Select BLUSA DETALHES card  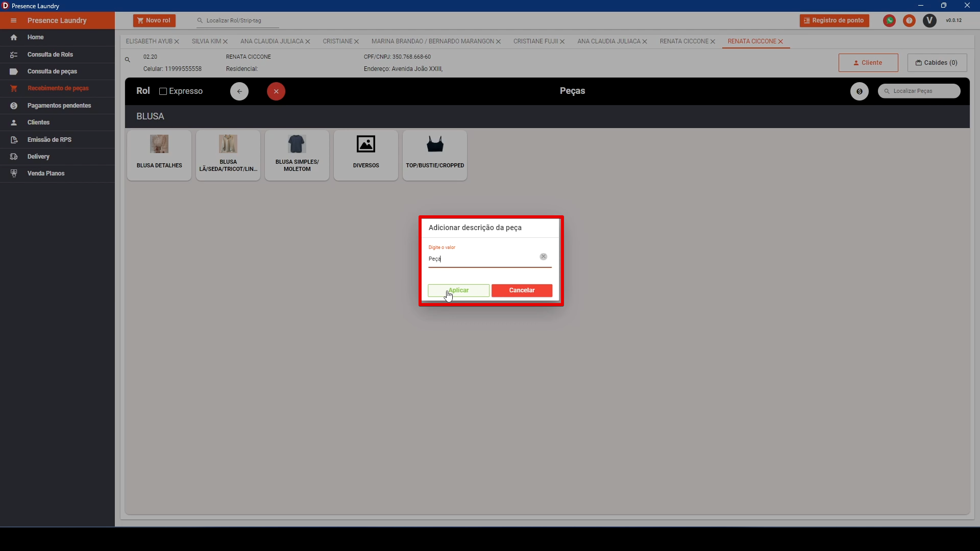[159, 155]
